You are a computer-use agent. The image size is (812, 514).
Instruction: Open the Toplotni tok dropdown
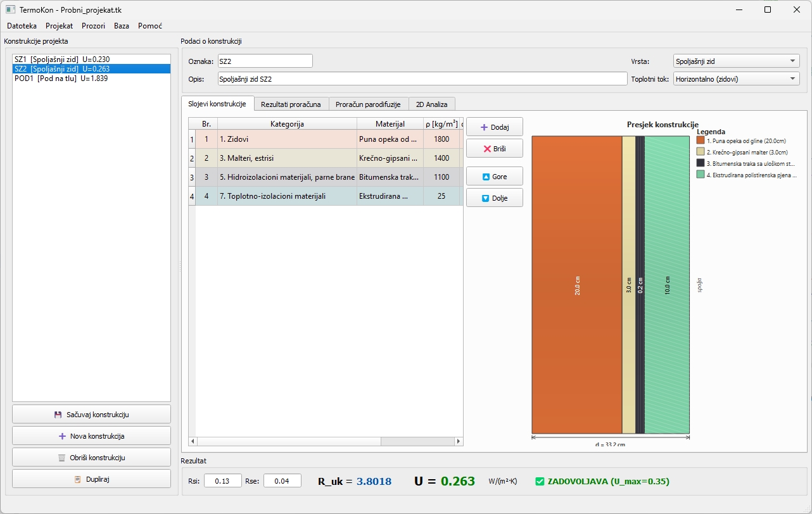pyautogui.click(x=736, y=79)
